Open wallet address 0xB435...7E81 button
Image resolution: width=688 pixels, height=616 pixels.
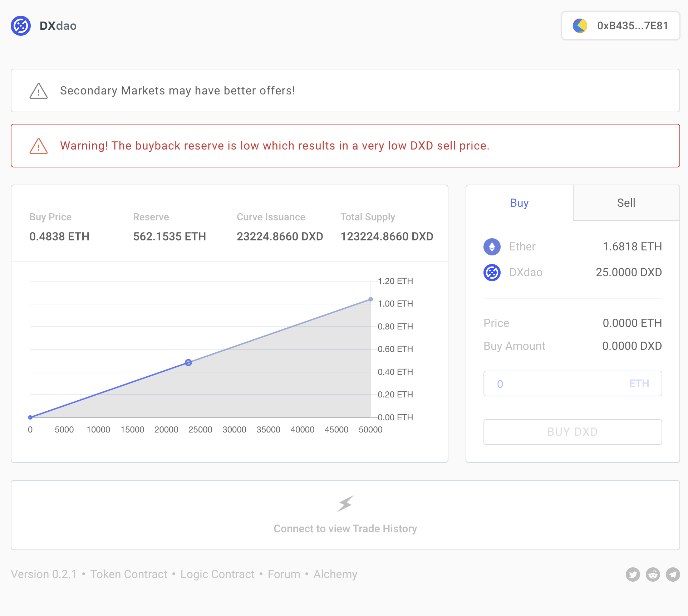pyautogui.click(x=620, y=26)
